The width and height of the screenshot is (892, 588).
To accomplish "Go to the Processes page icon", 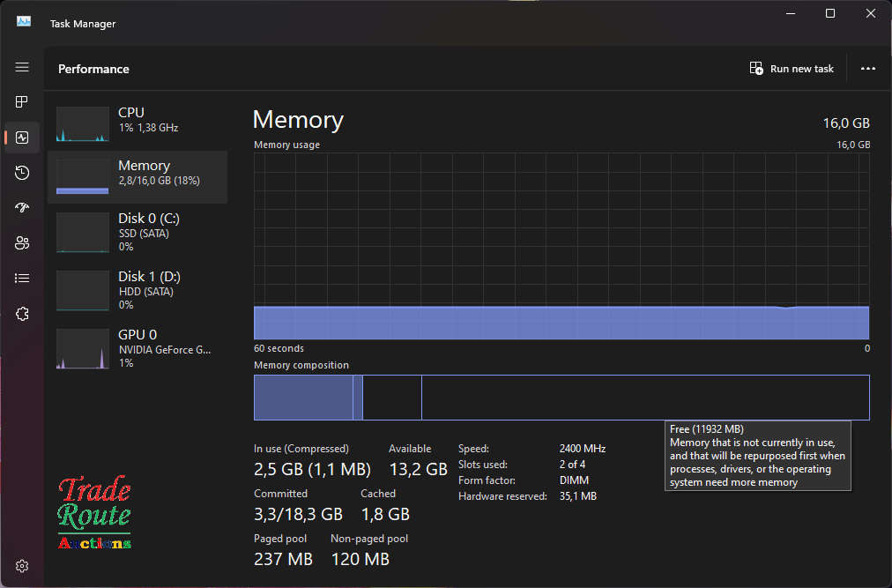I will tap(22, 102).
